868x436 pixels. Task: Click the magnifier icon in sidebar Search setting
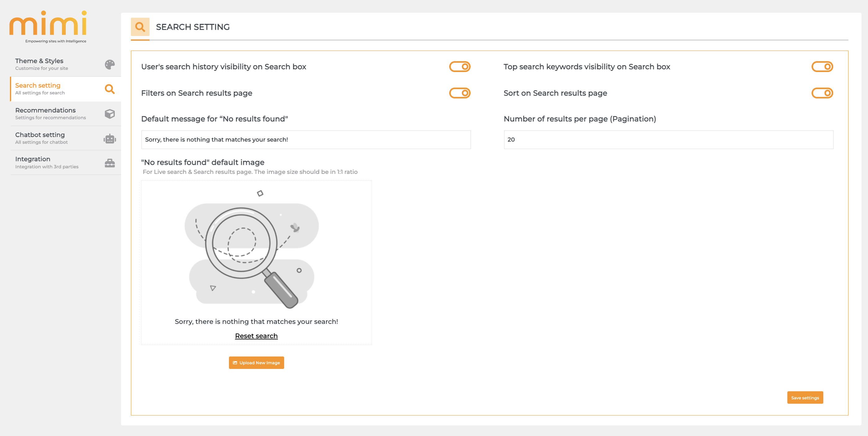tap(110, 89)
